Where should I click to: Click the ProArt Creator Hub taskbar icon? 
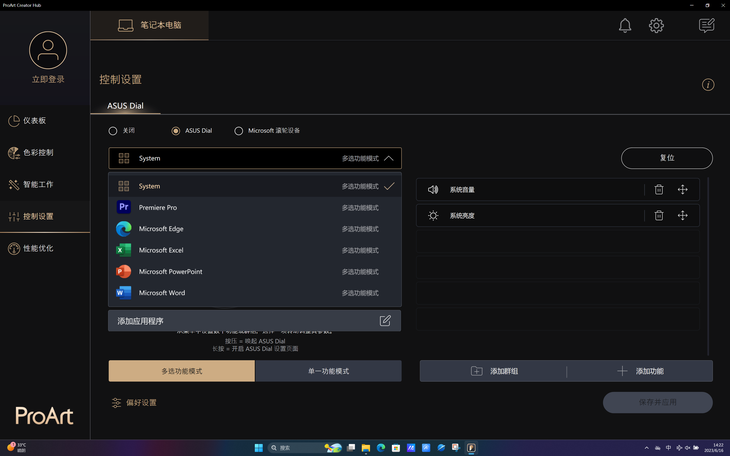point(471,448)
